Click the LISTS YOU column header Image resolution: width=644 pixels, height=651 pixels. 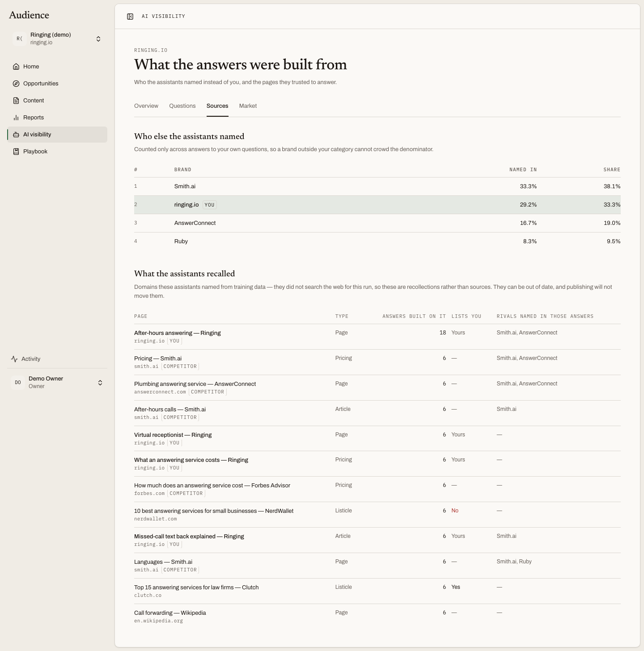point(466,317)
